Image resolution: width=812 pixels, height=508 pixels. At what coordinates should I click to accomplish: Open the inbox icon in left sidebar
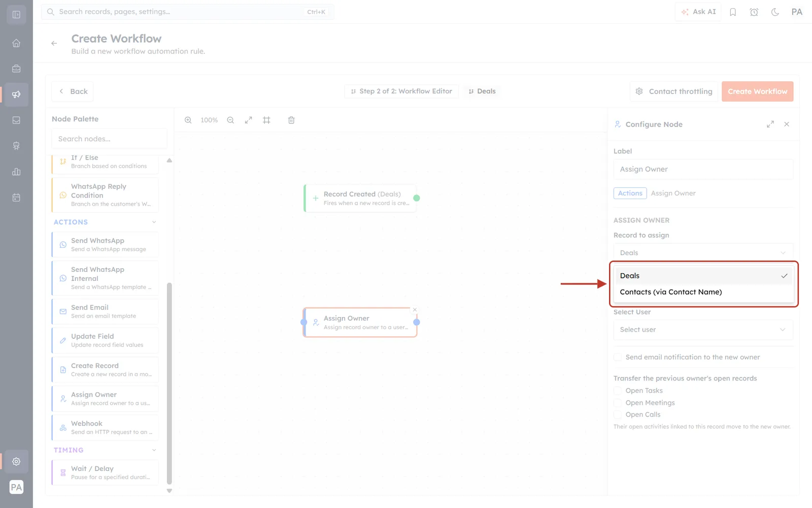16,120
